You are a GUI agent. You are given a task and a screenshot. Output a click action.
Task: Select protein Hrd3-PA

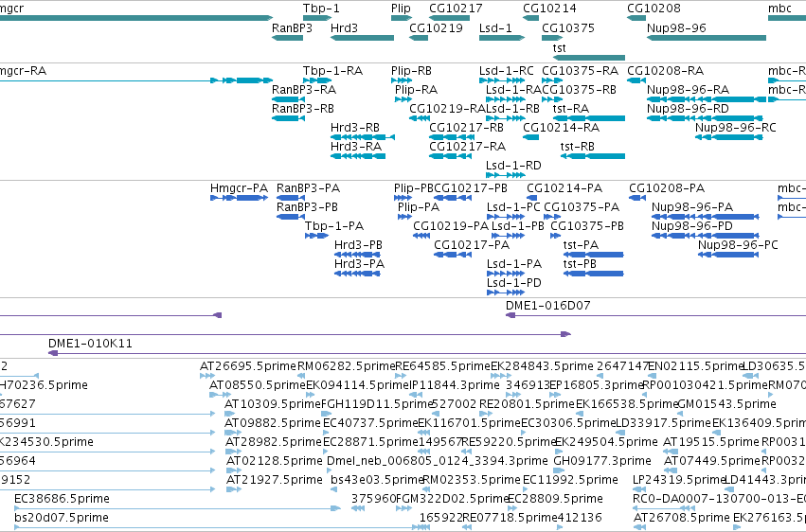[357, 274]
